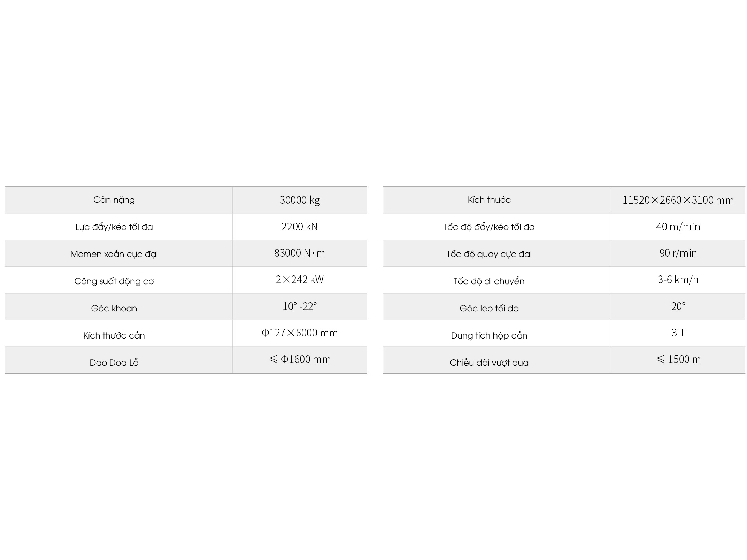Screen dimensions: 747x560
Task: Click the "Cân nặng" label cell
Action: coord(114,200)
